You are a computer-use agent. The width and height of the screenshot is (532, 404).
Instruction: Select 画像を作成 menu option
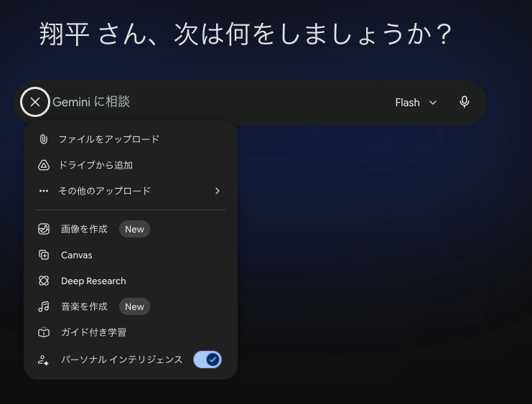tap(131, 229)
